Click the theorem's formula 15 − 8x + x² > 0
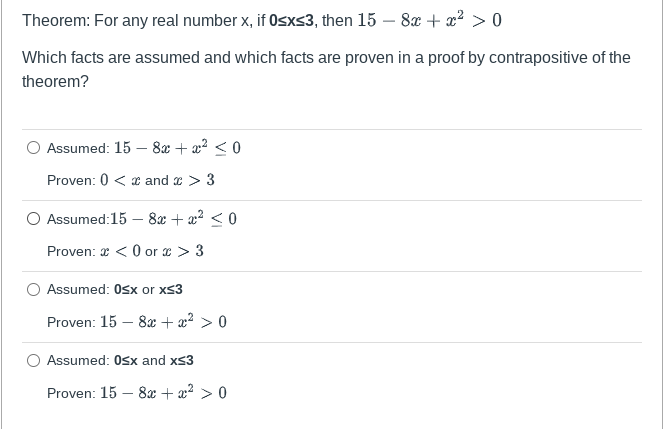 (429, 20)
